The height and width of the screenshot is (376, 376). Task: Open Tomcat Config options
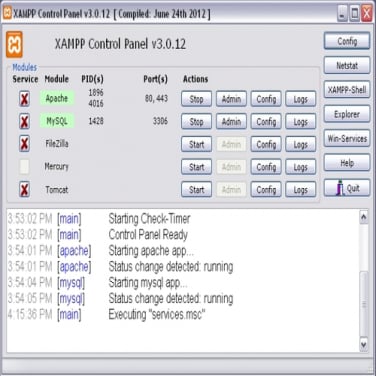point(266,190)
